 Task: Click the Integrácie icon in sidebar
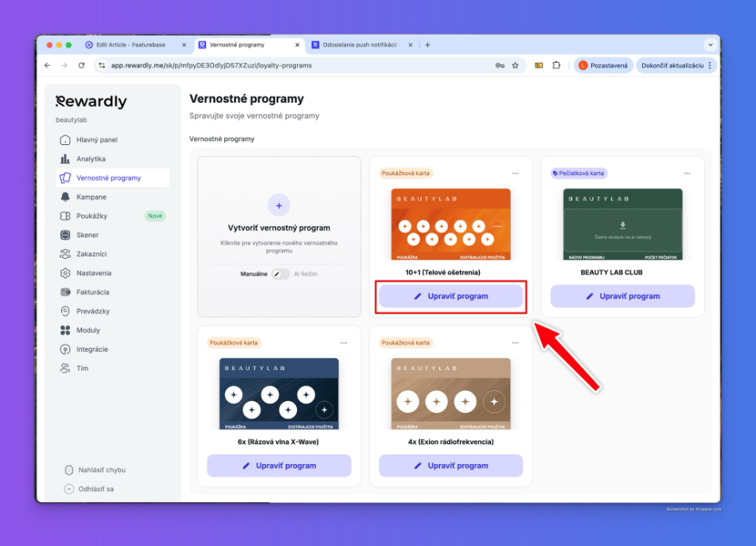pyautogui.click(x=65, y=349)
